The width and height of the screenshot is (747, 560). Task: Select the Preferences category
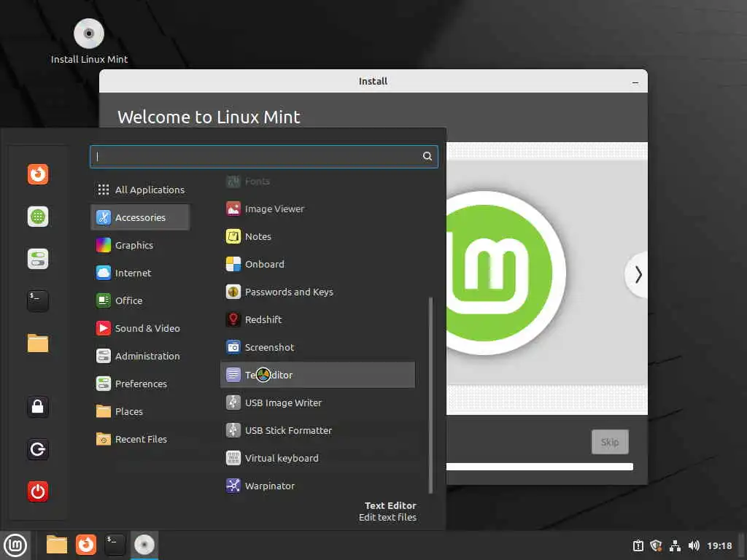(140, 384)
